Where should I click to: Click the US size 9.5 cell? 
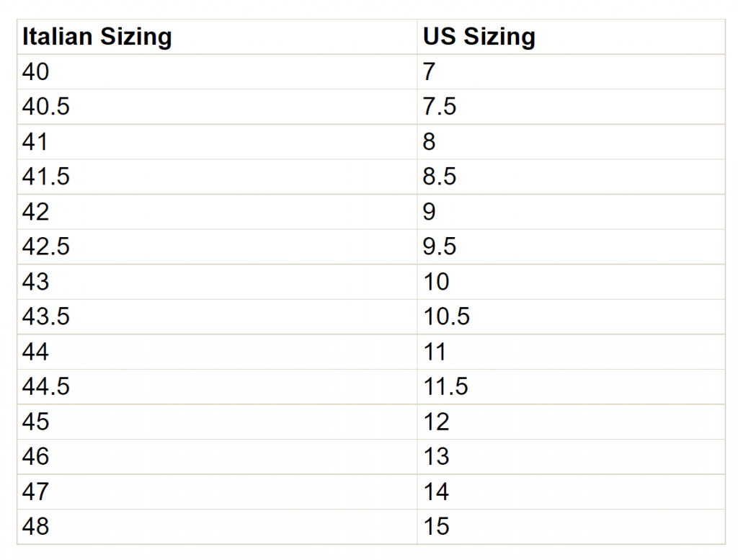pos(571,246)
